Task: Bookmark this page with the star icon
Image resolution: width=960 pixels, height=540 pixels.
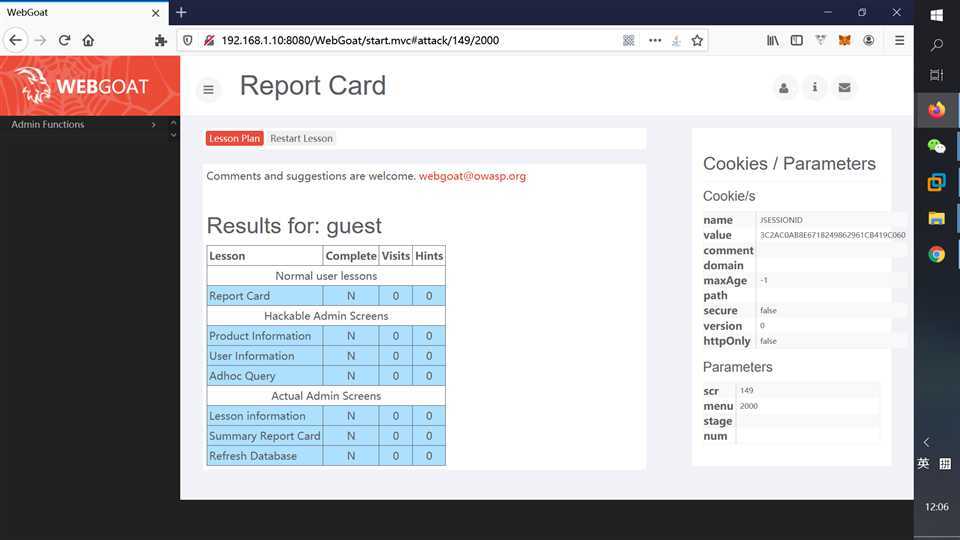Action: [697, 40]
